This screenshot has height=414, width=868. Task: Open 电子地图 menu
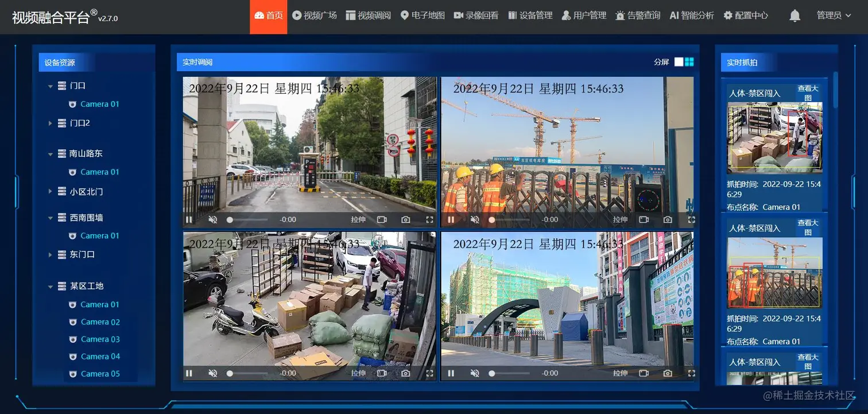423,16
